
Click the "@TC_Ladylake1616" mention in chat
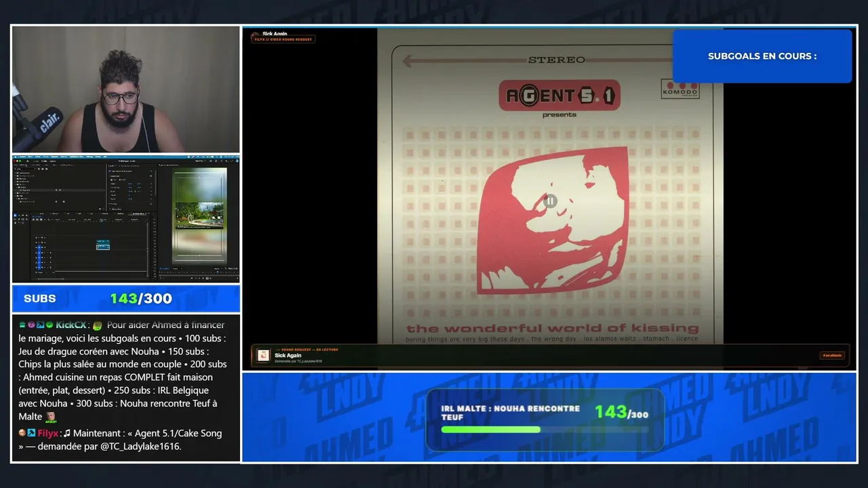coord(140,446)
